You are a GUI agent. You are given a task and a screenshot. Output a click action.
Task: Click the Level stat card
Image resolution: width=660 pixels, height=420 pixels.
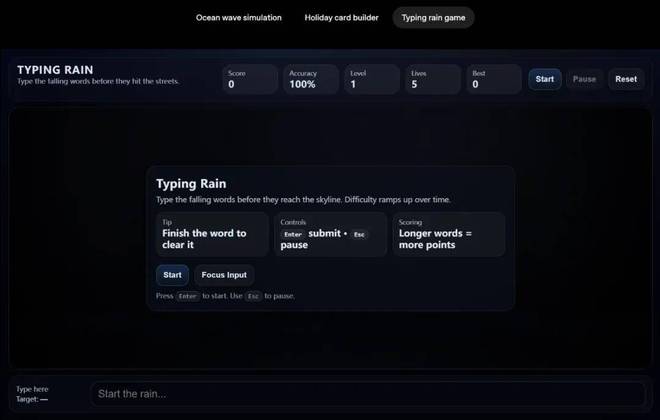[372, 79]
